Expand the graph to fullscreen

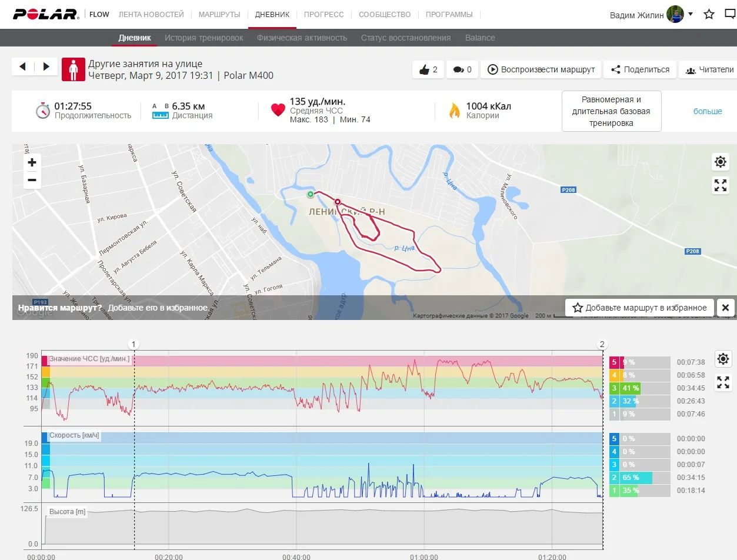[x=723, y=383]
